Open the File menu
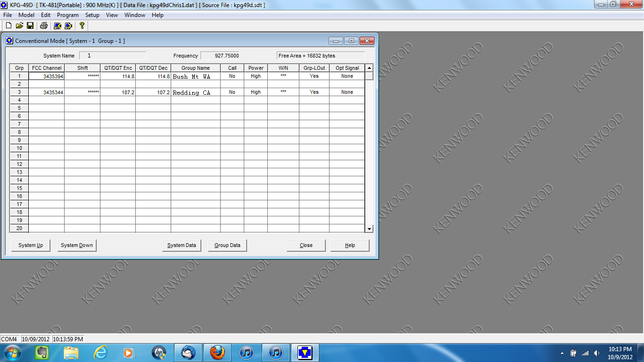Viewport: 644px width, 362px height. coord(8,15)
